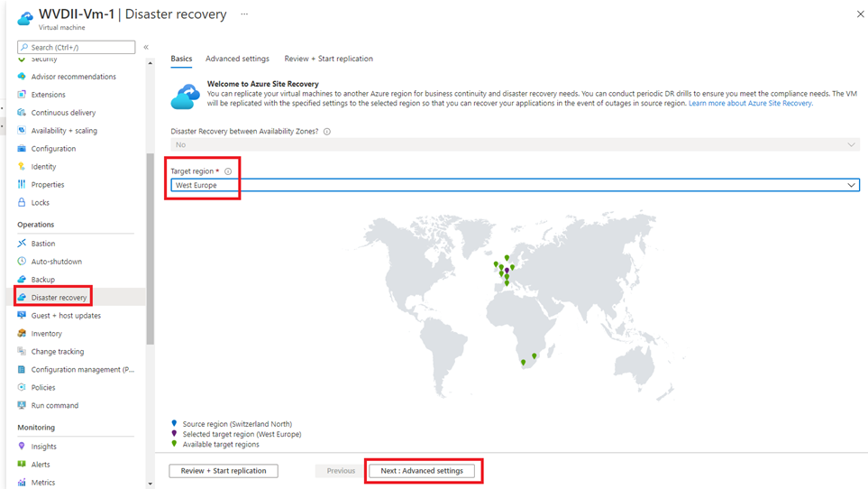Click the Metrics chart icon
This screenshot has height=489, width=868.
[x=22, y=482]
